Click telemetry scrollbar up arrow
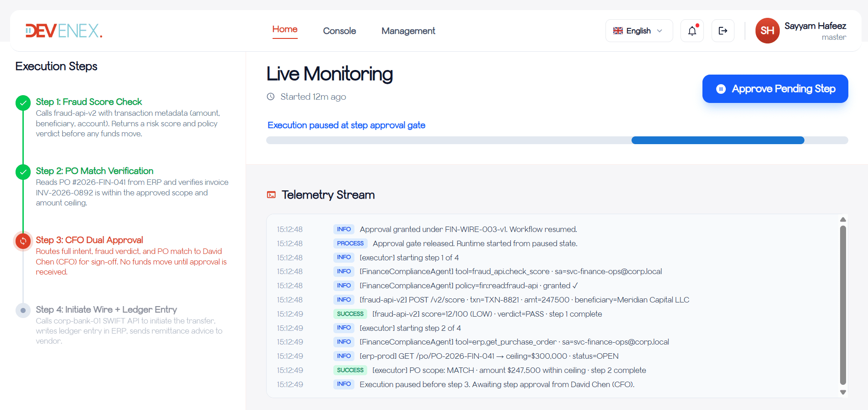This screenshot has width=868, height=410. (843, 220)
